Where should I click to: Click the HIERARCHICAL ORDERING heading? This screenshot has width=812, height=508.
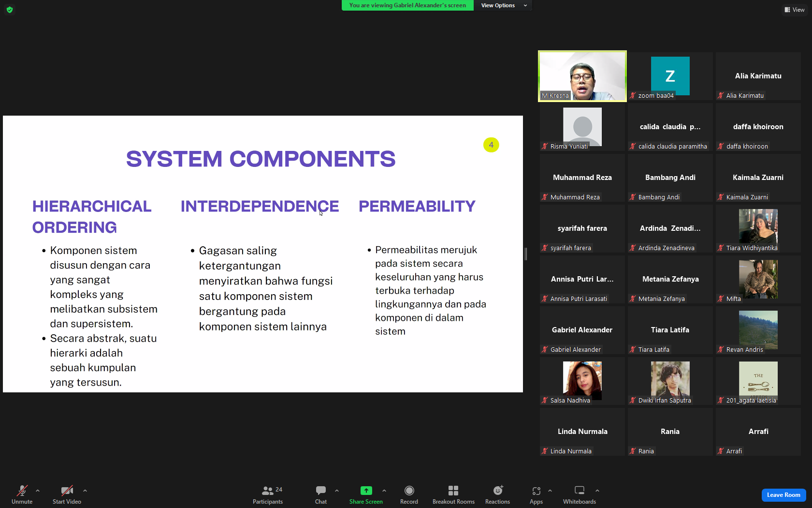[92, 217]
